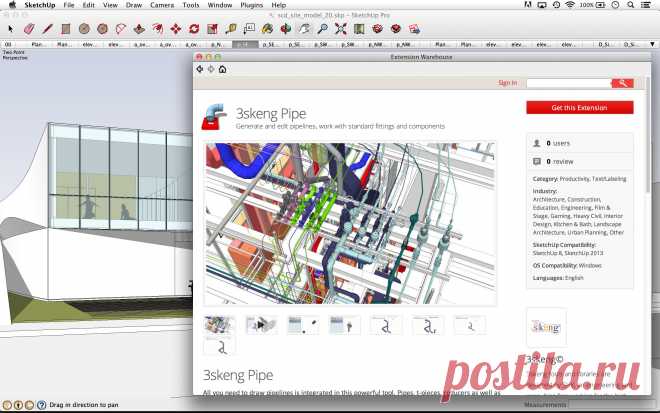The image size is (660, 413).
Task: Open the video thumbnail with play arrow
Action: coord(261,325)
